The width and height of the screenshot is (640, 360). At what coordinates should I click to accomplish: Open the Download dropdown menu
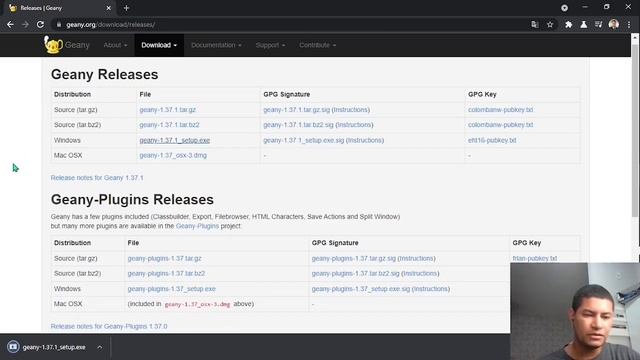(159, 45)
